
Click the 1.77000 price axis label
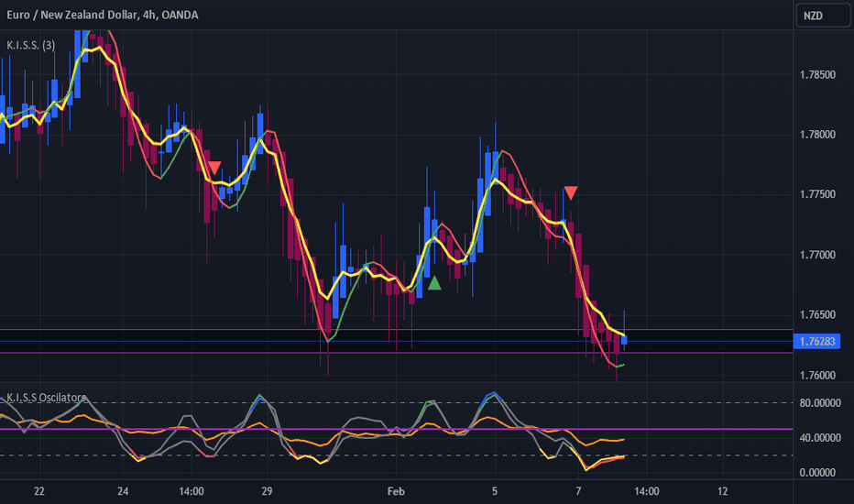817,255
